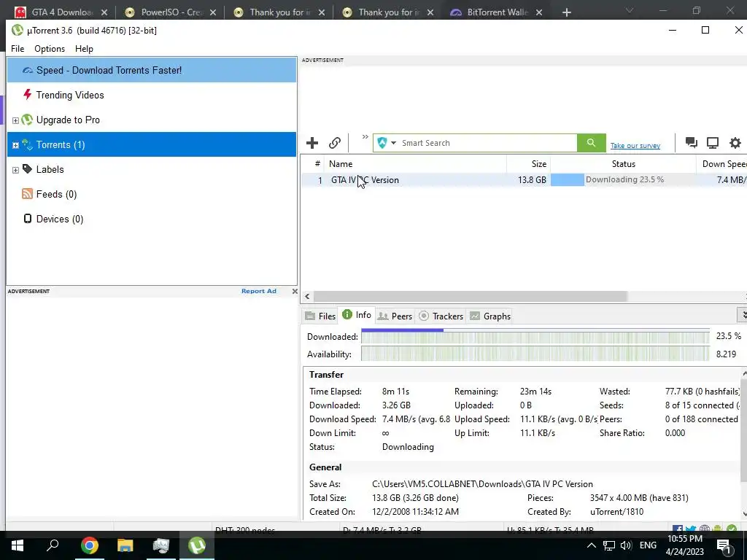This screenshot has height=560, width=747.
Task: Click the toolbar overflow double chevron
Action: point(365,137)
